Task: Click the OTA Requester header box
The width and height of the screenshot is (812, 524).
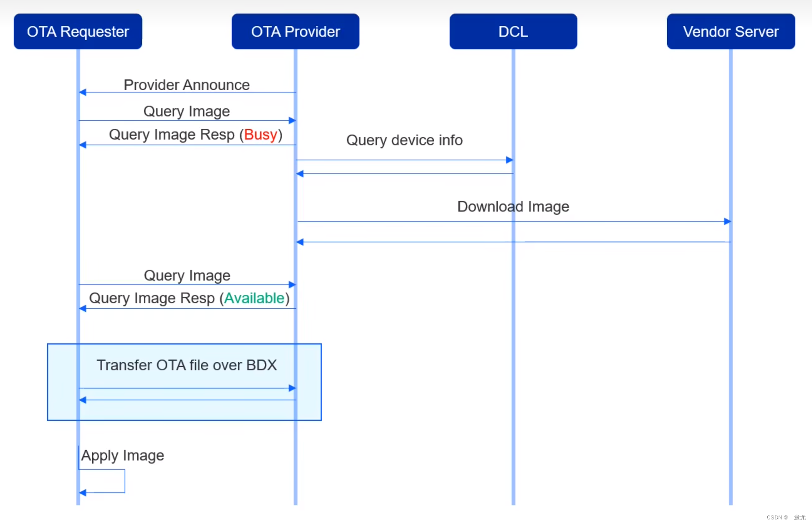Action: (78, 31)
